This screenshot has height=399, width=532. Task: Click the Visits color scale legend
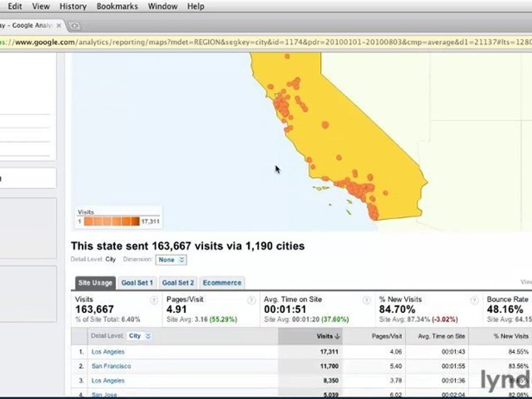point(111,221)
